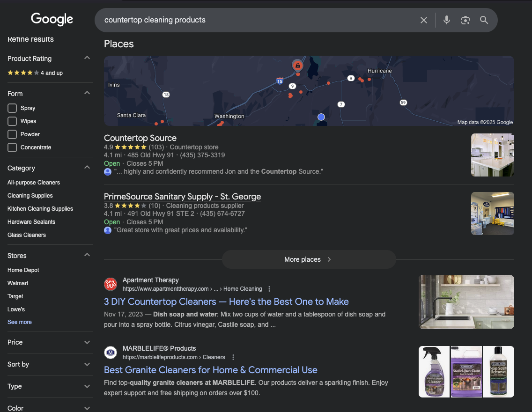This screenshot has height=412, width=532.
Task: Check the Powder form filter
Action: (x=12, y=134)
